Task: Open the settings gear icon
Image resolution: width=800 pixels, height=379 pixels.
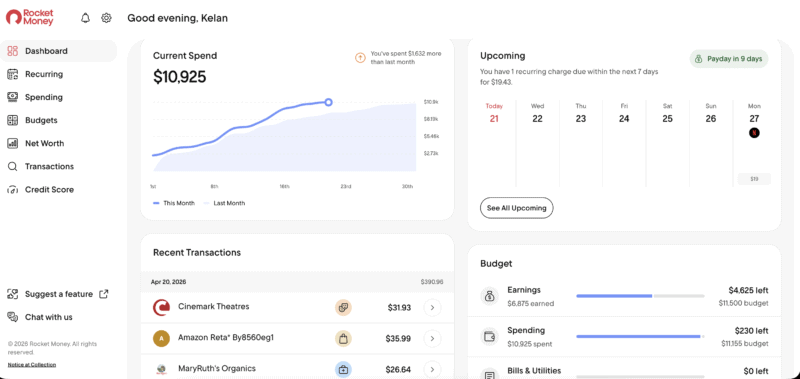Action: (x=106, y=18)
